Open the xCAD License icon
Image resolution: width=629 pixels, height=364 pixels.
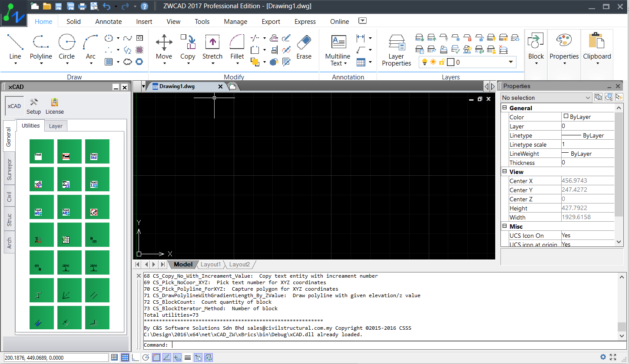[55, 106]
